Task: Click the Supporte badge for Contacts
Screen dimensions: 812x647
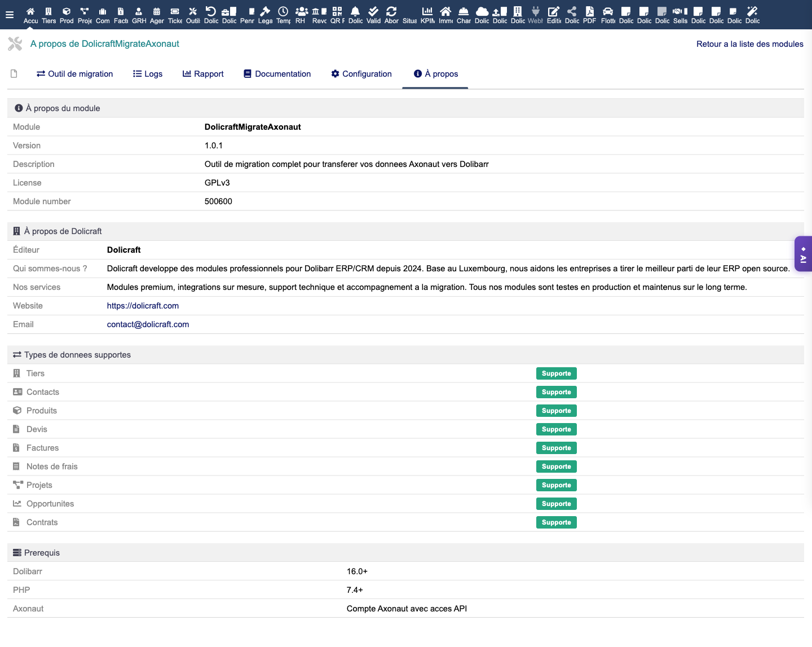Action: [x=556, y=392]
